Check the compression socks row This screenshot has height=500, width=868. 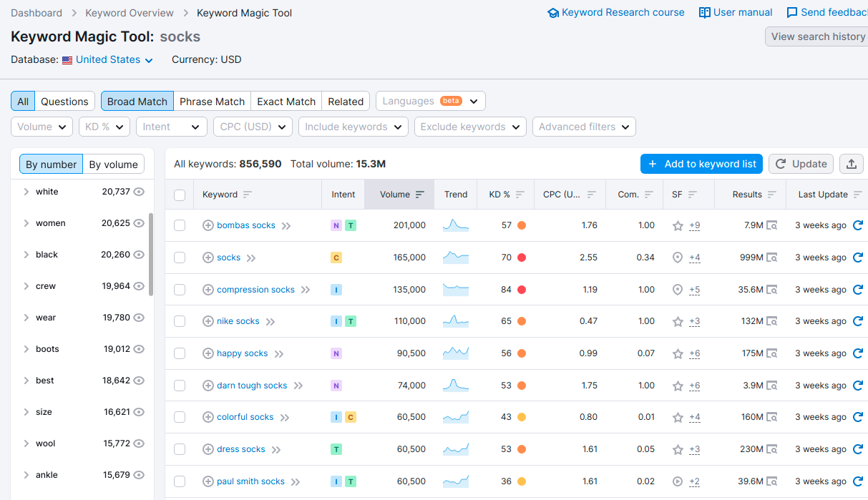click(x=180, y=290)
